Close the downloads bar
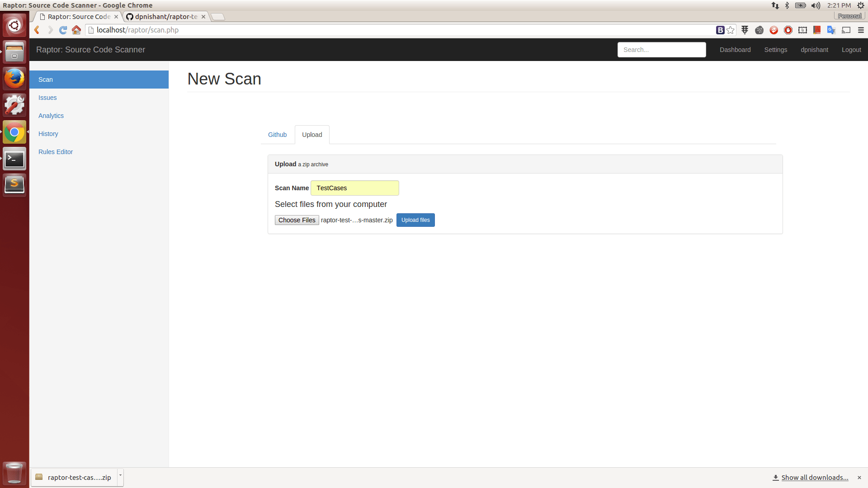This screenshot has width=868, height=488. click(x=859, y=478)
